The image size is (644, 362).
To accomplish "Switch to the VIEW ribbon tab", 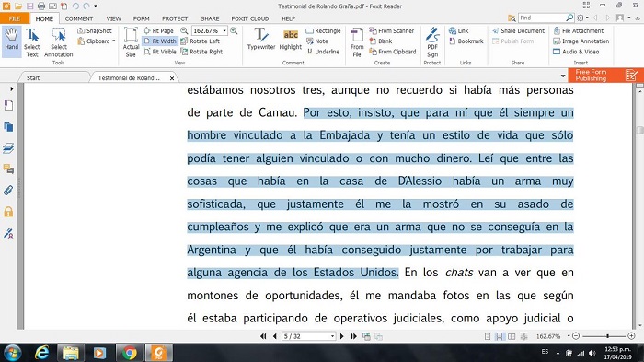I will coord(114,18).
